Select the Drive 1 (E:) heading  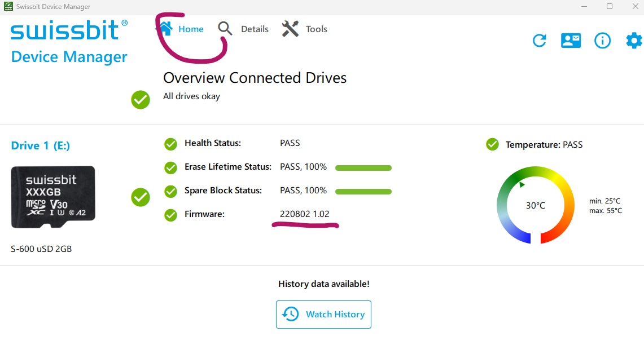point(41,146)
